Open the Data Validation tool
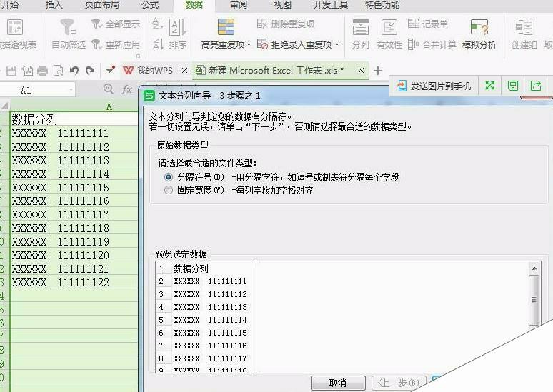This screenshot has height=392, width=553. pyautogui.click(x=389, y=34)
